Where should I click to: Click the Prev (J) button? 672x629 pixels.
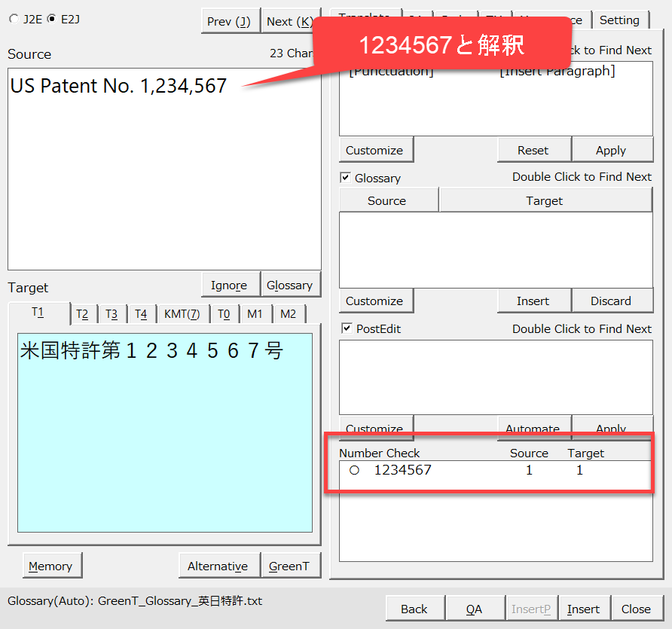coord(230,21)
